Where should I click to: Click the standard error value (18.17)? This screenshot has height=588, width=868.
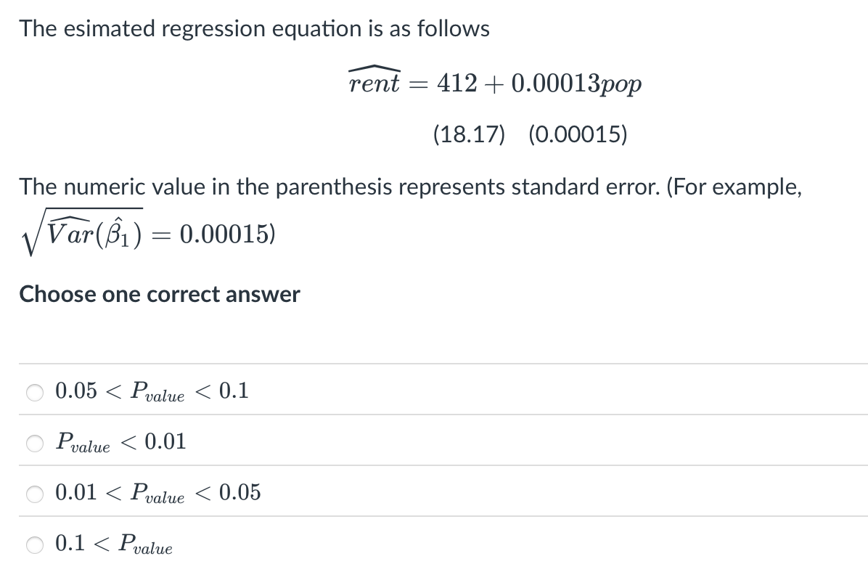tap(470, 134)
